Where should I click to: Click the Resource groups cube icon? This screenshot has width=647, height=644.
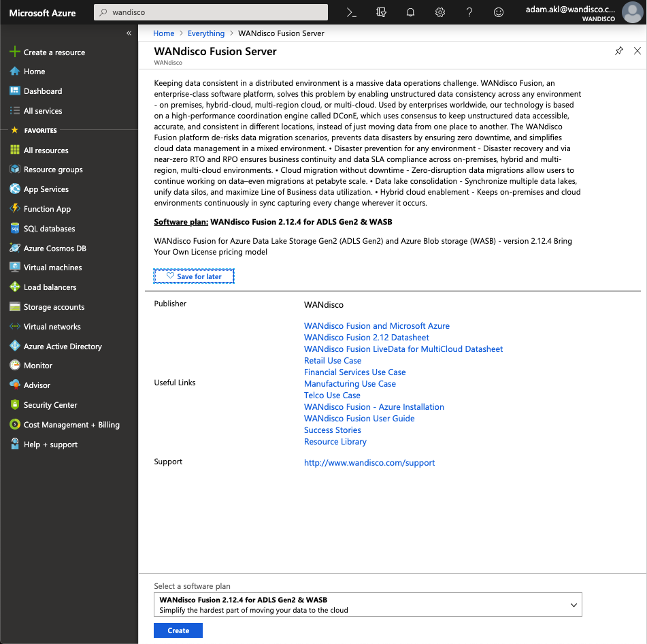coord(14,170)
